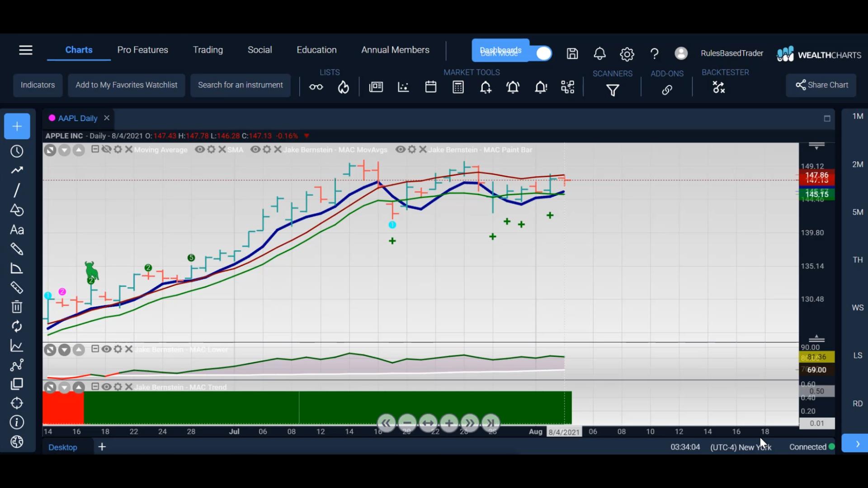Click the add-alert bell icon
This screenshot has width=868, height=488.
pyautogui.click(x=486, y=87)
